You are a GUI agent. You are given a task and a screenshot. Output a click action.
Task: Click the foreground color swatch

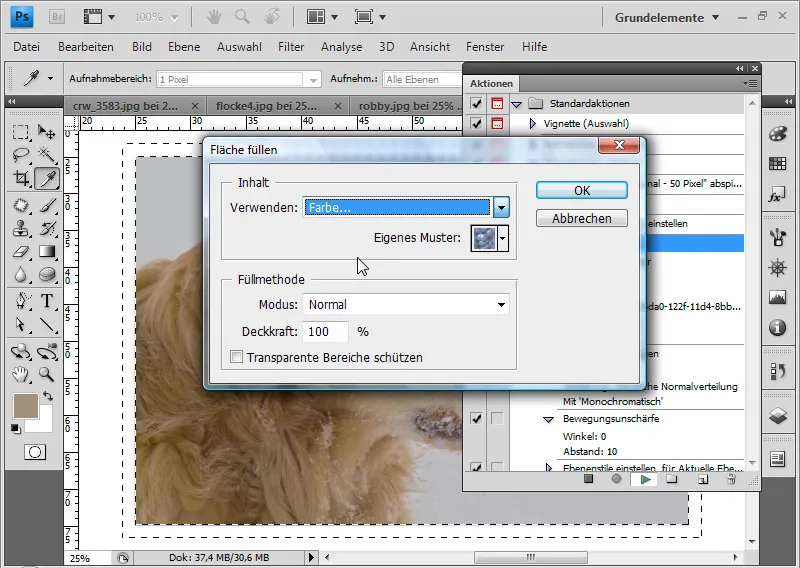coord(25,406)
